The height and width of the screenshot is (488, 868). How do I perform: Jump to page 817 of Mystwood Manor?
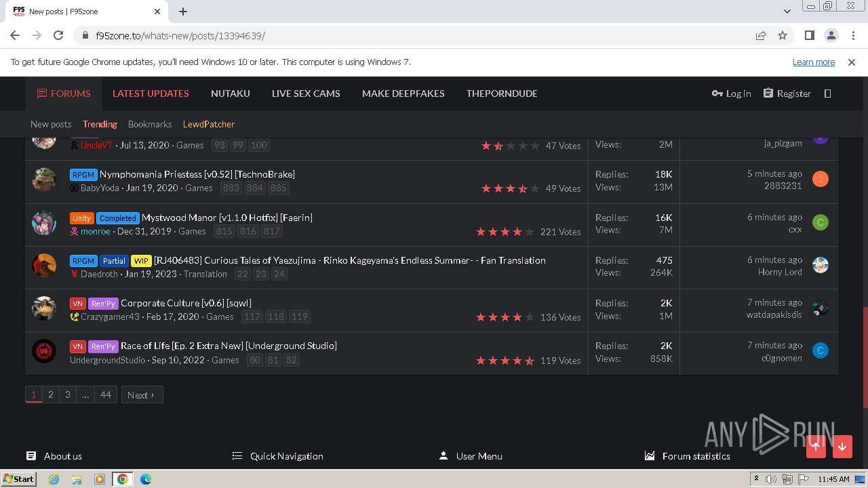[x=272, y=231]
